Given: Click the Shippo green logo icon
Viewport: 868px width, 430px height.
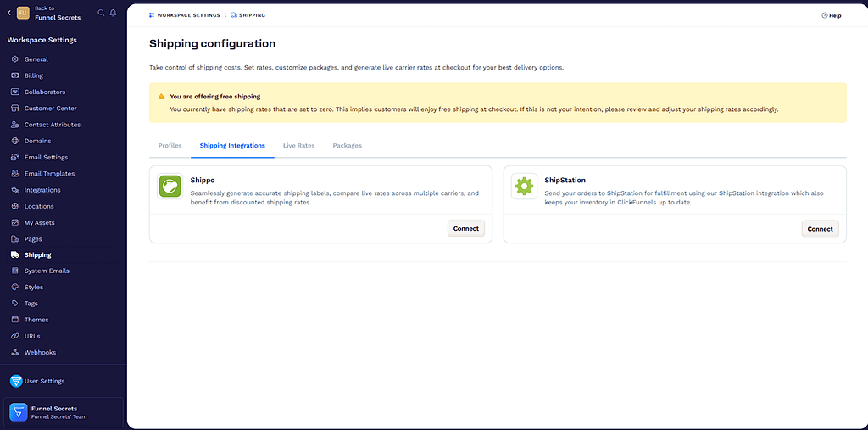Looking at the screenshot, I should pyautogui.click(x=170, y=187).
